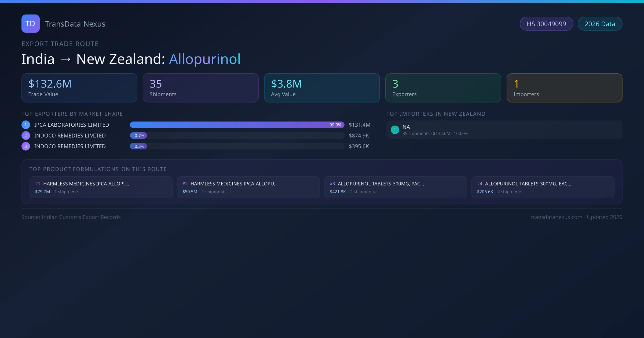
Task: Click the TD logo icon
Action: pyautogui.click(x=30, y=24)
